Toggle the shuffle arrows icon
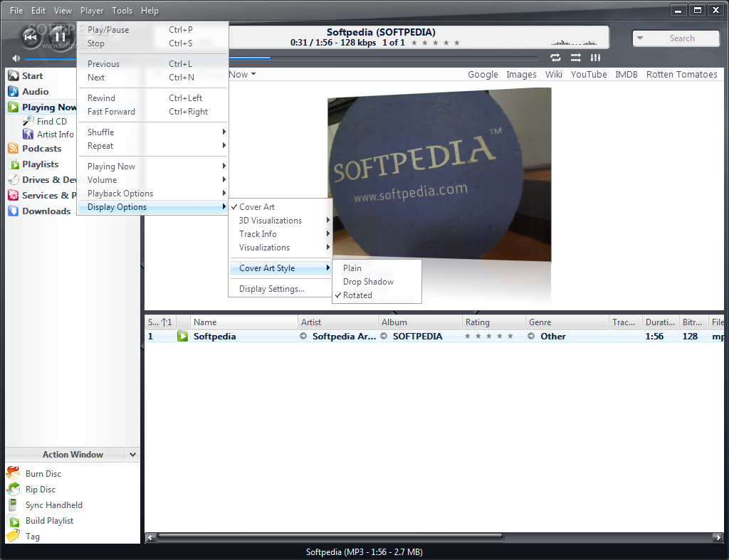Viewport: 729px width, 560px height. 575,58
